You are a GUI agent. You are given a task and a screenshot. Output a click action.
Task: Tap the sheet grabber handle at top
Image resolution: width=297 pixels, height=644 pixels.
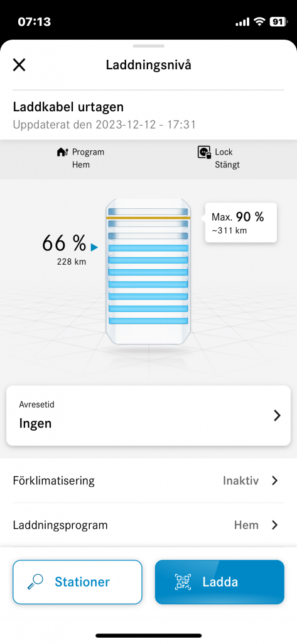click(x=148, y=46)
